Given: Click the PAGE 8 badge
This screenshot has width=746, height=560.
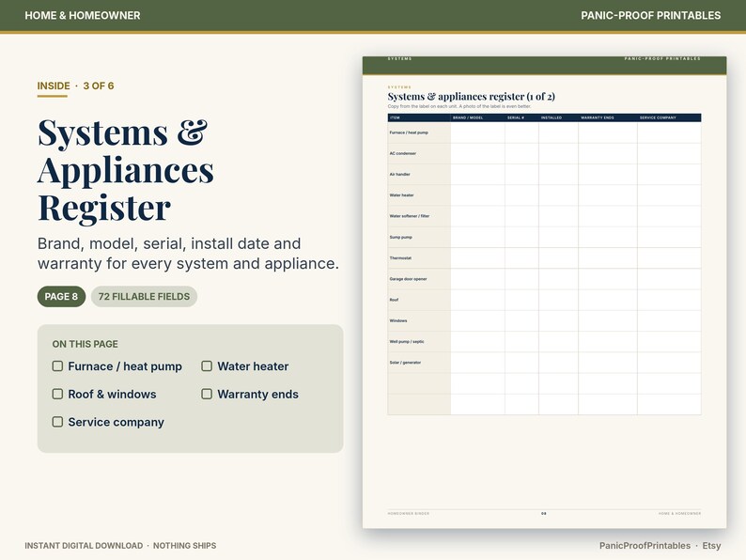Looking at the screenshot, I should point(61,296).
